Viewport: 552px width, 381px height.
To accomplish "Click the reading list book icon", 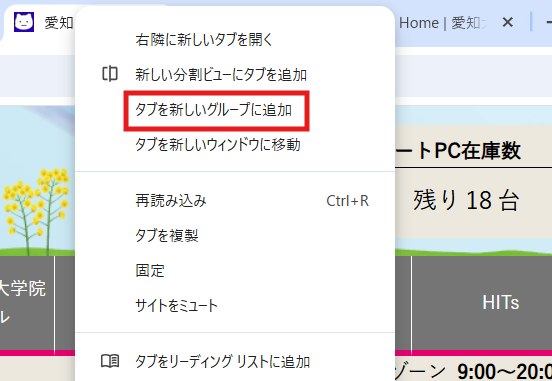I will pos(110,361).
